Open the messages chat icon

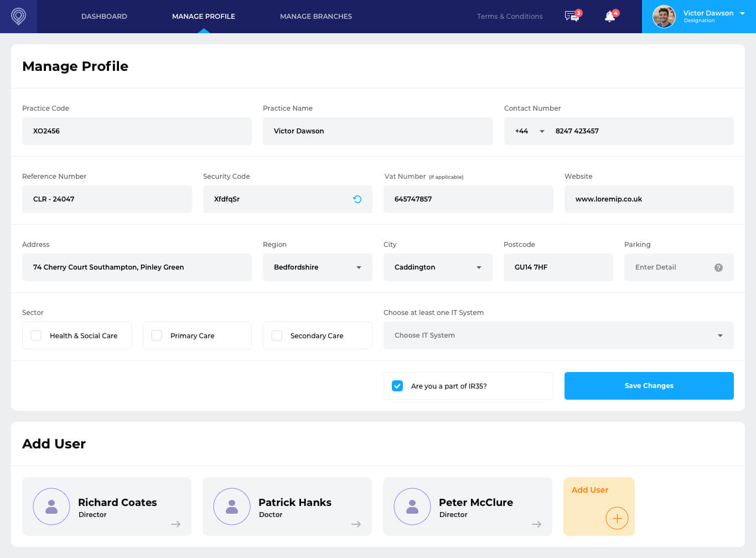[x=572, y=16]
